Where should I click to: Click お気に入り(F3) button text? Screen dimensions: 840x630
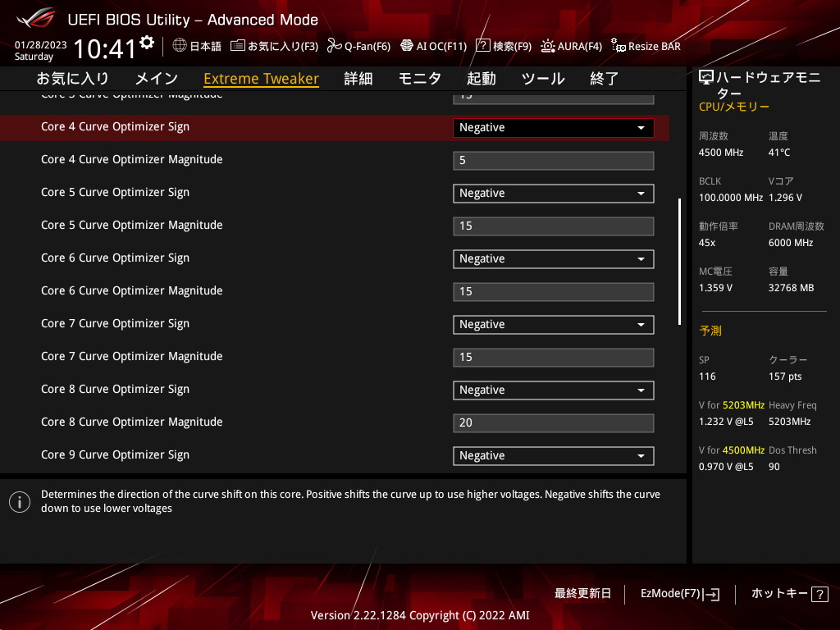[x=283, y=46]
